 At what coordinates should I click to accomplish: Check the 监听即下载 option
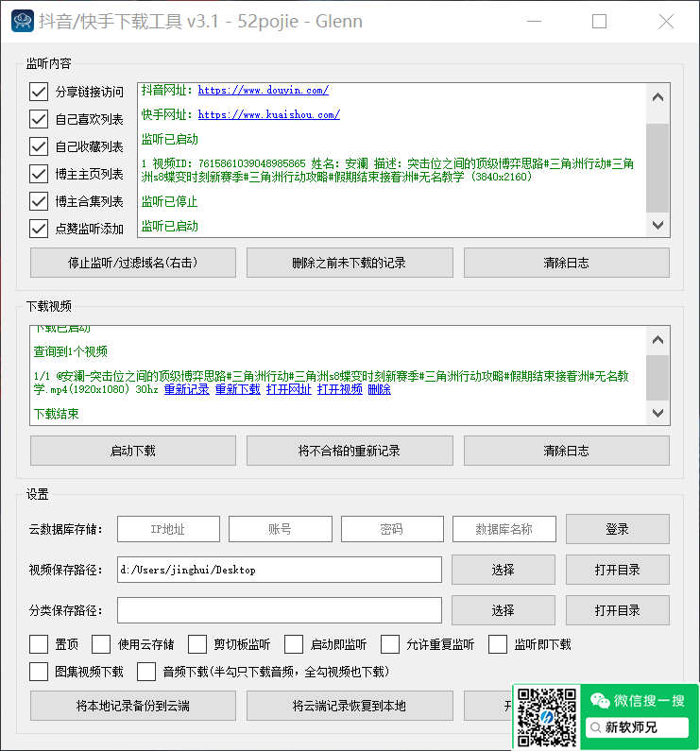(499, 644)
